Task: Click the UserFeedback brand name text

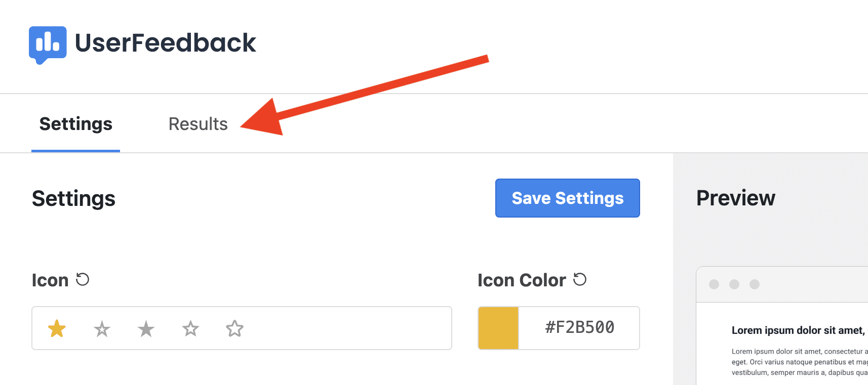Action: coord(166,42)
